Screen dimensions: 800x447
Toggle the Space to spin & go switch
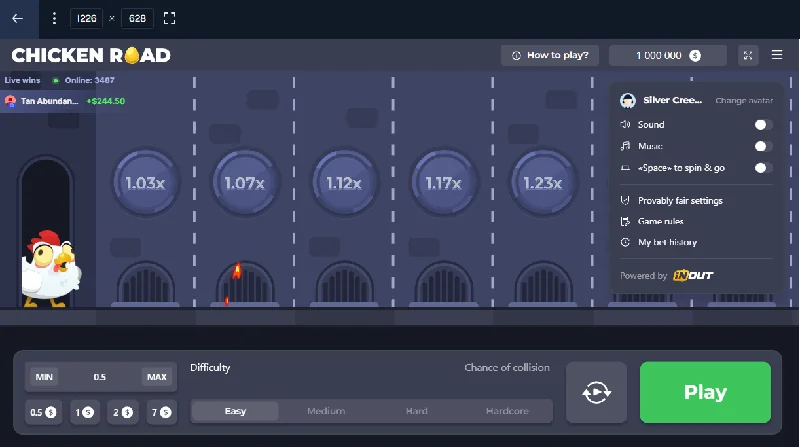coord(763,168)
